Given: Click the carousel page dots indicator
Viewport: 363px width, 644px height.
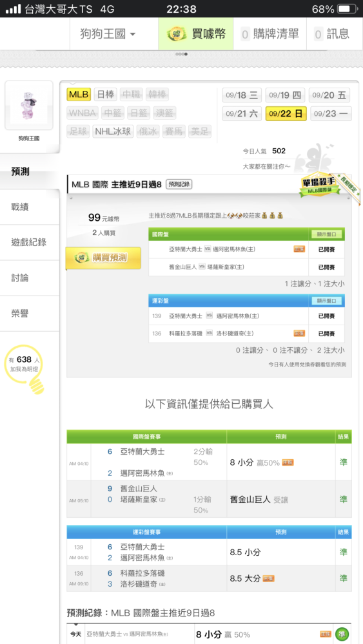Looking at the screenshot, I should coord(181,54).
